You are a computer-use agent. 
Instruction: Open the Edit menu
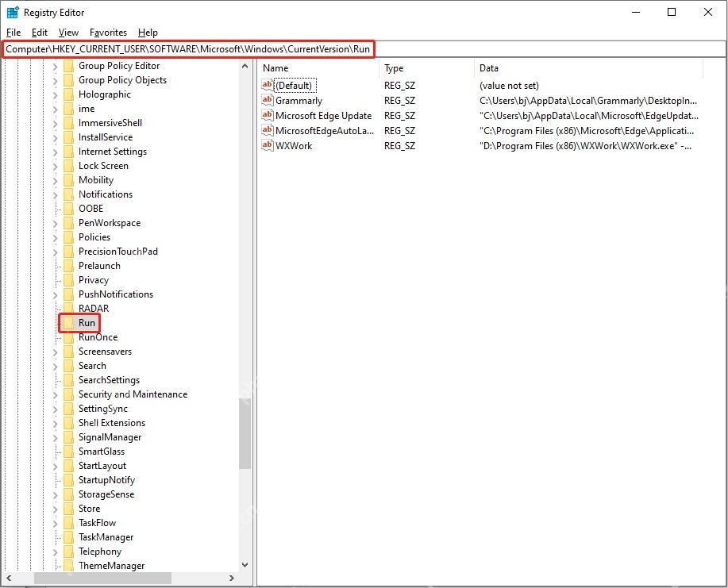[x=40, y=33]
